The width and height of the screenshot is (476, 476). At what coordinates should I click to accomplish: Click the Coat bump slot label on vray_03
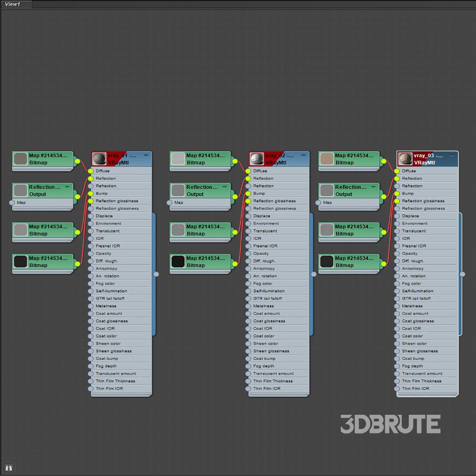click(413, 359)
